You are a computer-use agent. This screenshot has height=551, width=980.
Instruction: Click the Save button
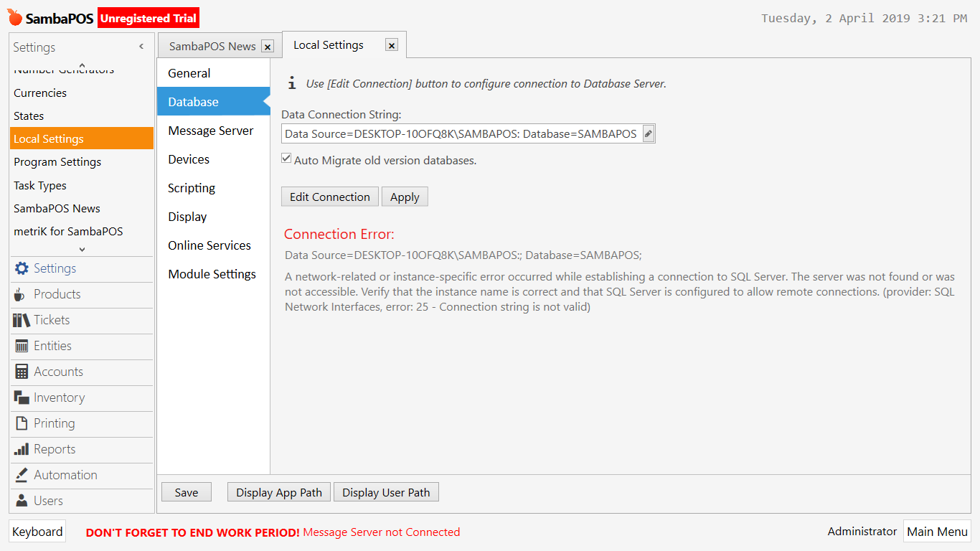187,492
